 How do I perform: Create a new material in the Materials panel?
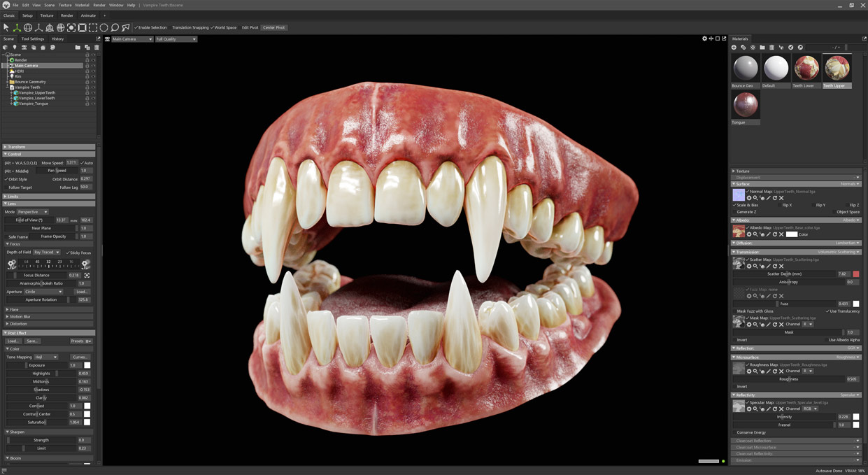coord(734,47)
